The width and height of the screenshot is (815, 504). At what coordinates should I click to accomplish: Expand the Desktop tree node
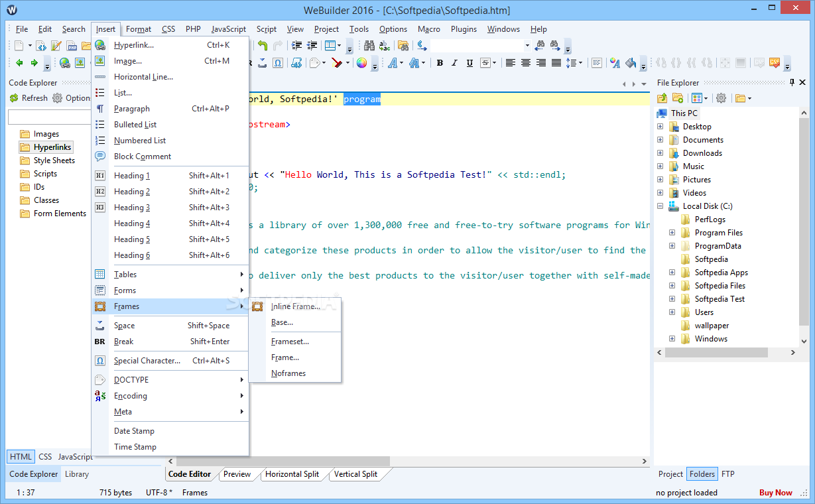point(660,127)
